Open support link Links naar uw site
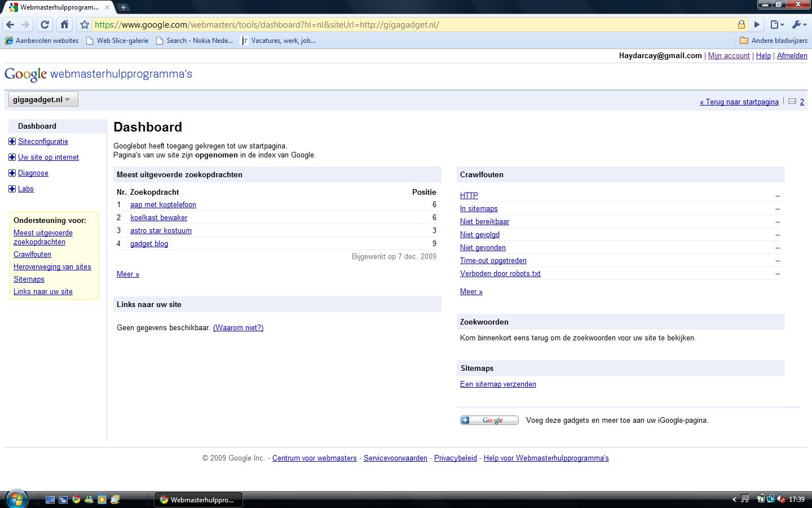The height and width of the screenshot is (508, 812). pyautogui.click(x=43, y=292)
